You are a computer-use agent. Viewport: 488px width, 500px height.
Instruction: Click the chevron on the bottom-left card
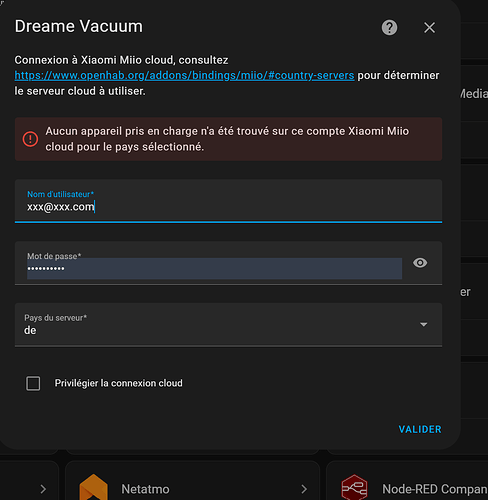pos(43,489)
